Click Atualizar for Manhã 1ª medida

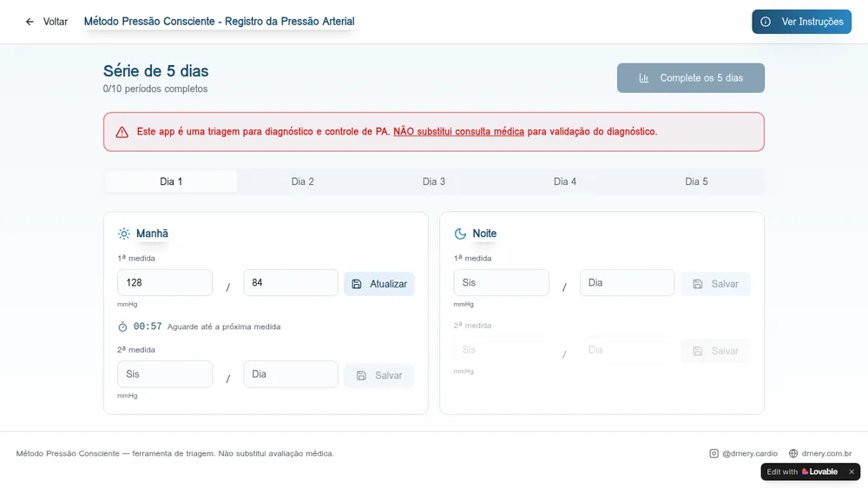coord(379,284)
